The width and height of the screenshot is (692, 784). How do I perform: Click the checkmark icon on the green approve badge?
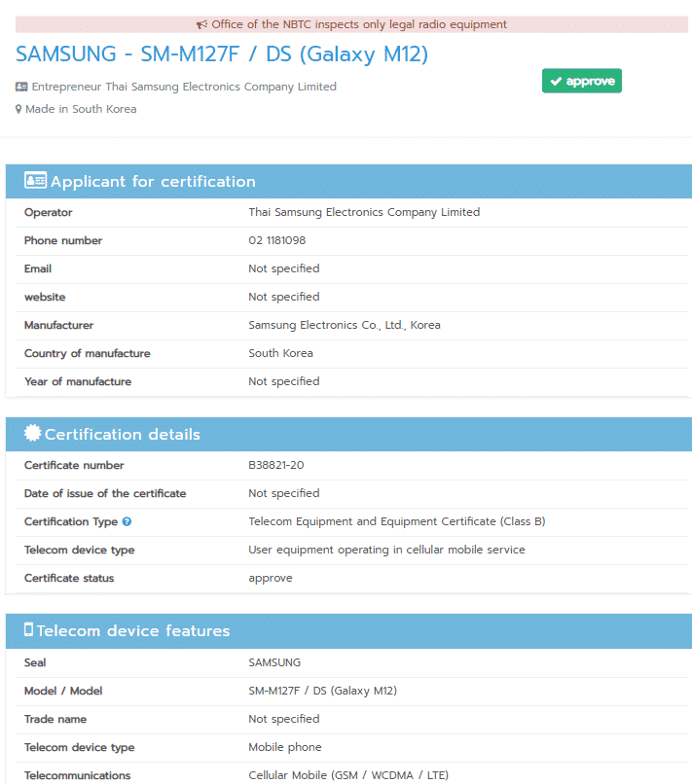click(555, 82)
